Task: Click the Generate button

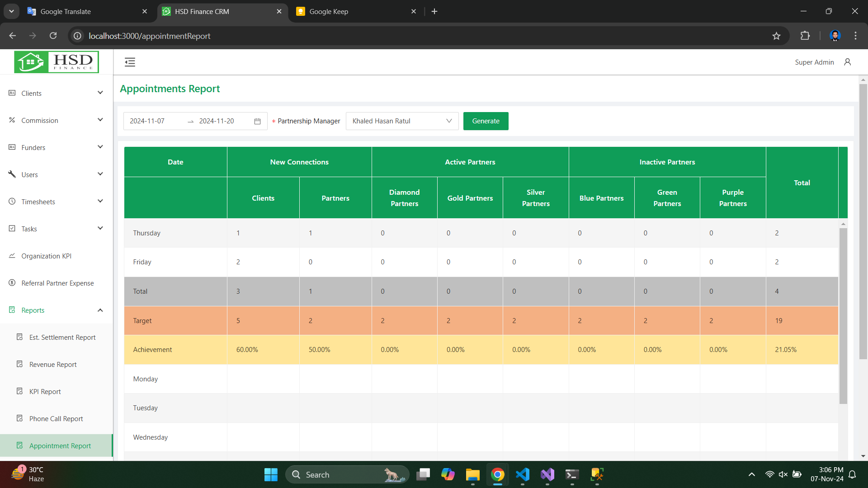Action: click(x=486, y=121)
